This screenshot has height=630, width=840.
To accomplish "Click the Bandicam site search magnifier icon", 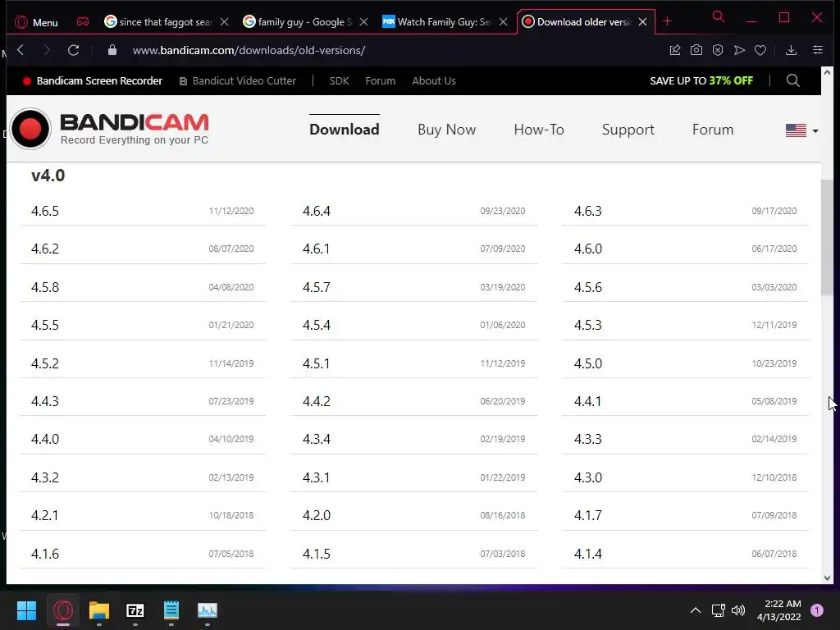I will (x=793, y=80).
